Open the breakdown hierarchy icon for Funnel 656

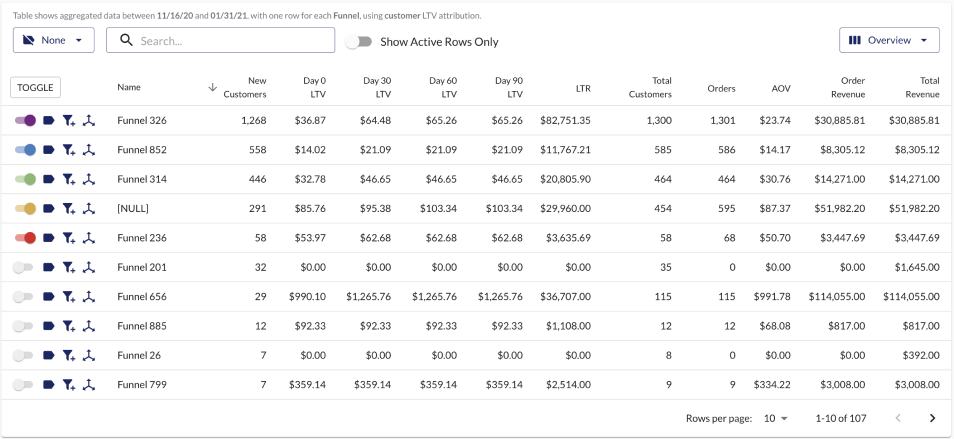(x=89, y=297)
